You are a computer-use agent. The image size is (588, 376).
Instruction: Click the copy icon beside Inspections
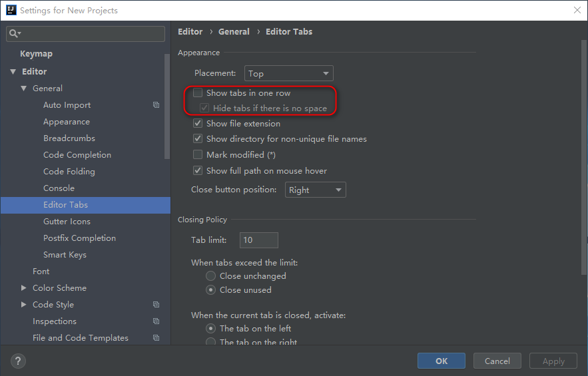coord(156,321)
